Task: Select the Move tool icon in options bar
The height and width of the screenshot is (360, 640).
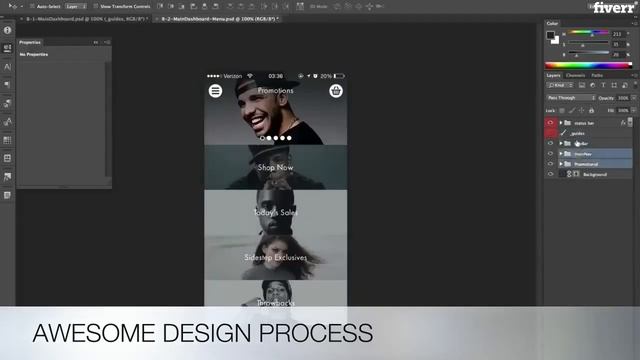Action: point(13,6)
